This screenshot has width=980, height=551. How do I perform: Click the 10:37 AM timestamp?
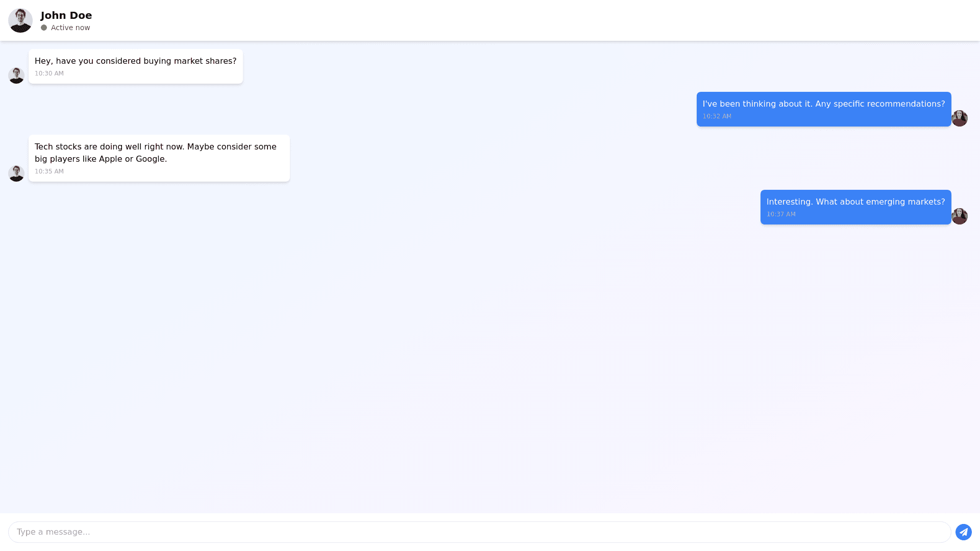(780, 214)
